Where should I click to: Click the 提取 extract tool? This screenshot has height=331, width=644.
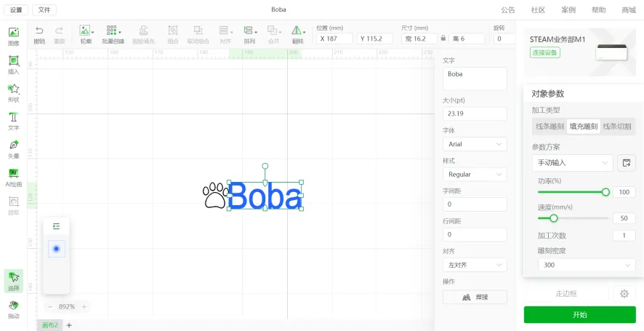click(x=14, y=206)
